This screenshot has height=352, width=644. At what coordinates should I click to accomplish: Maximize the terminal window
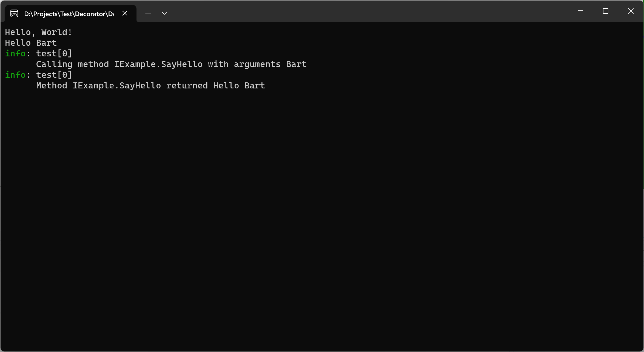coord(606,11)
